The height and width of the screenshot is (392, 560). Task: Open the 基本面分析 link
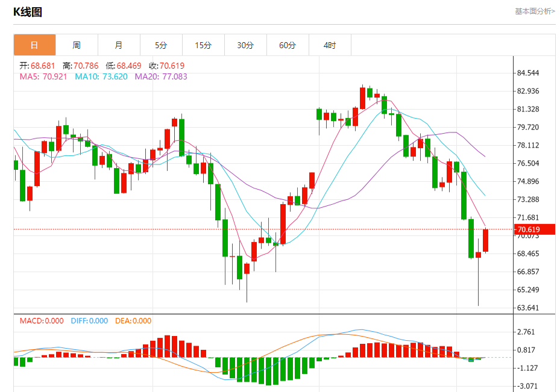tap(535, 11)
